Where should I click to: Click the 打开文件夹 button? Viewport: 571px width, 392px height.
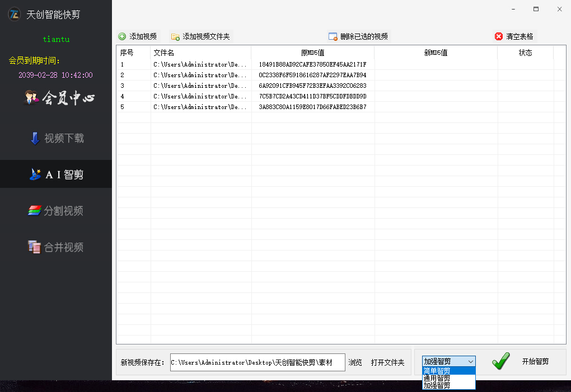[x=387, y=362]
